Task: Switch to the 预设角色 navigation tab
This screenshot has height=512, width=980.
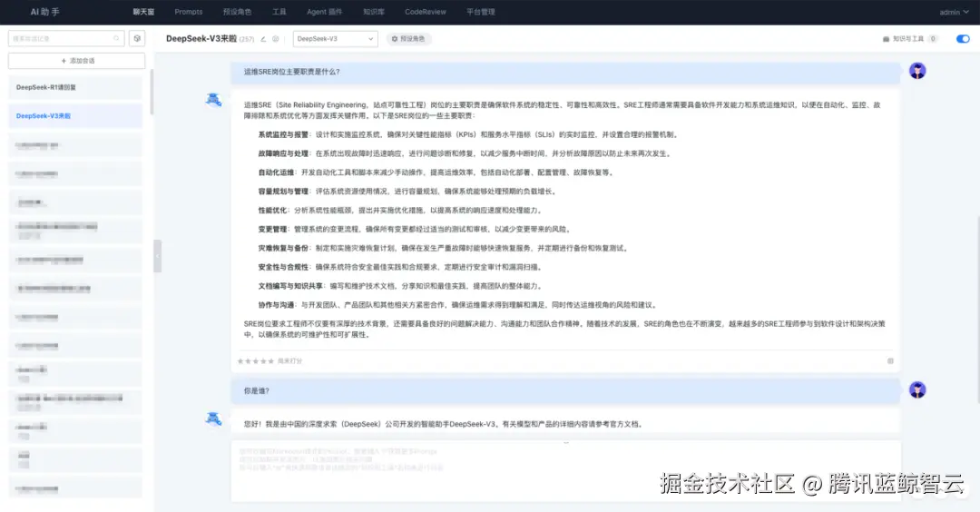Action: pos(237,12)
